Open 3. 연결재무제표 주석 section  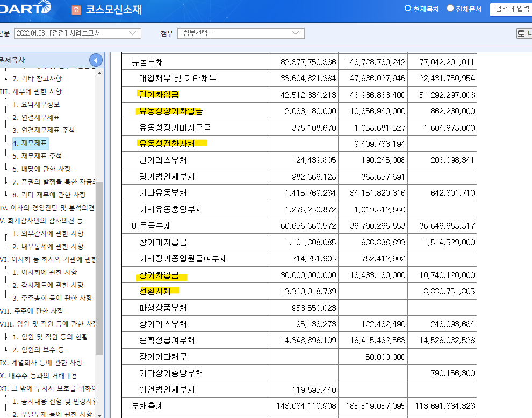[44, 130]
